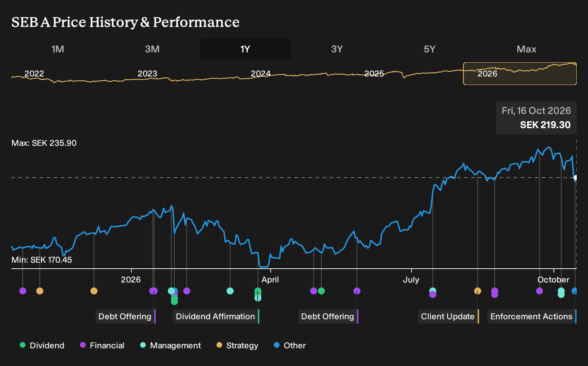Viewport: 588px width, 366px height.
Task: Toggle the Dividend legend category
Action: 42,345
